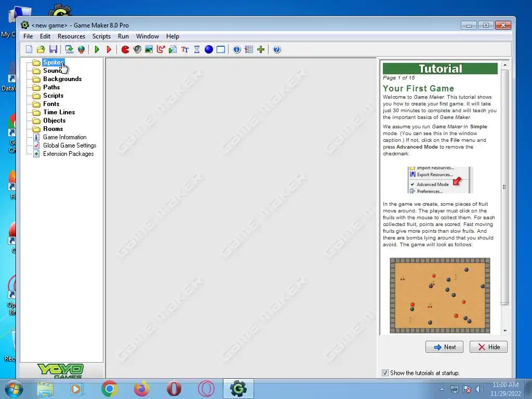Open red Opera browser from taskbar
This screenshot has height=399, width=532.
[x=174, y=389]
